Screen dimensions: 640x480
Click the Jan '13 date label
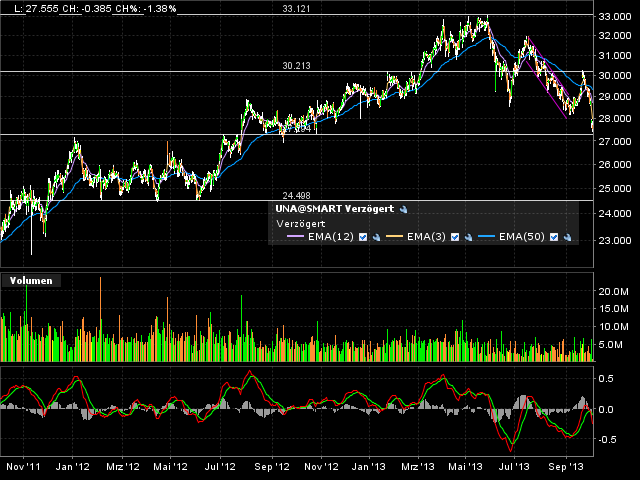click(x=369, y=467)
